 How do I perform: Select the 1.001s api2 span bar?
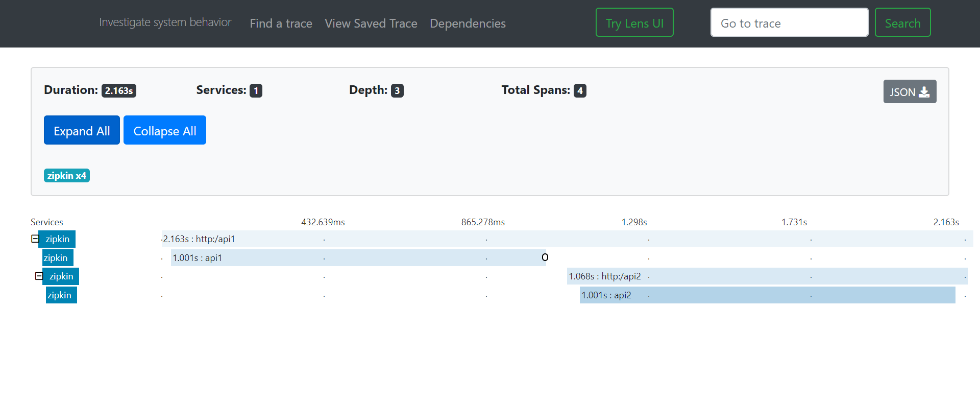point(767,295)
